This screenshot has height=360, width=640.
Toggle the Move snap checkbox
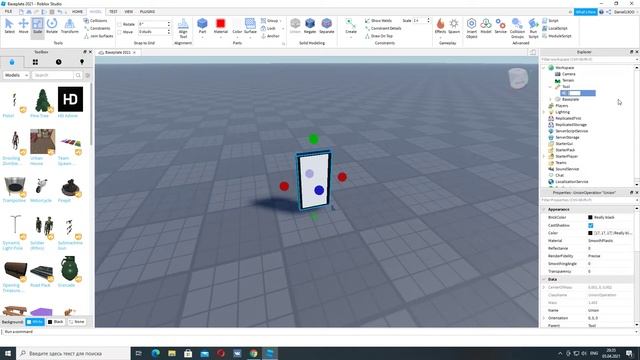(x=120, y=32)
